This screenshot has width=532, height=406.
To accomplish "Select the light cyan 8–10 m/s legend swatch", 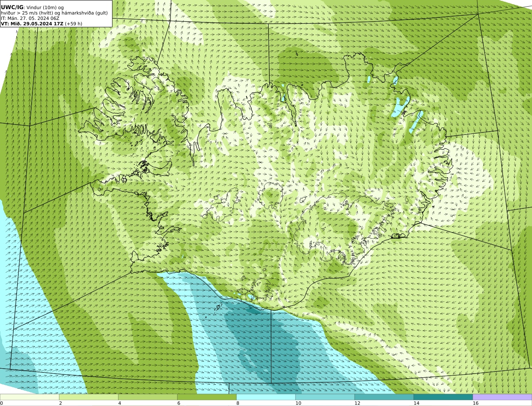I will 266,397.
